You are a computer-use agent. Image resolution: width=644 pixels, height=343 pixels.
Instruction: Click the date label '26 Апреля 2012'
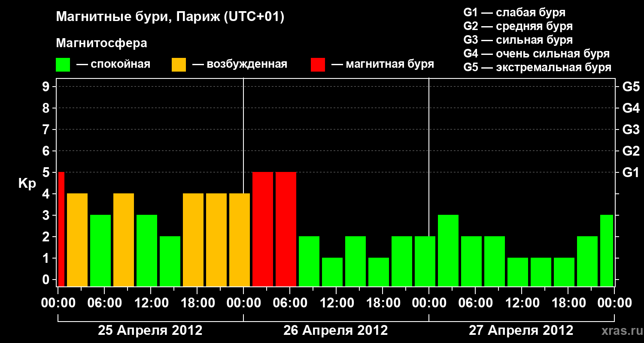(x=336, y=331)
